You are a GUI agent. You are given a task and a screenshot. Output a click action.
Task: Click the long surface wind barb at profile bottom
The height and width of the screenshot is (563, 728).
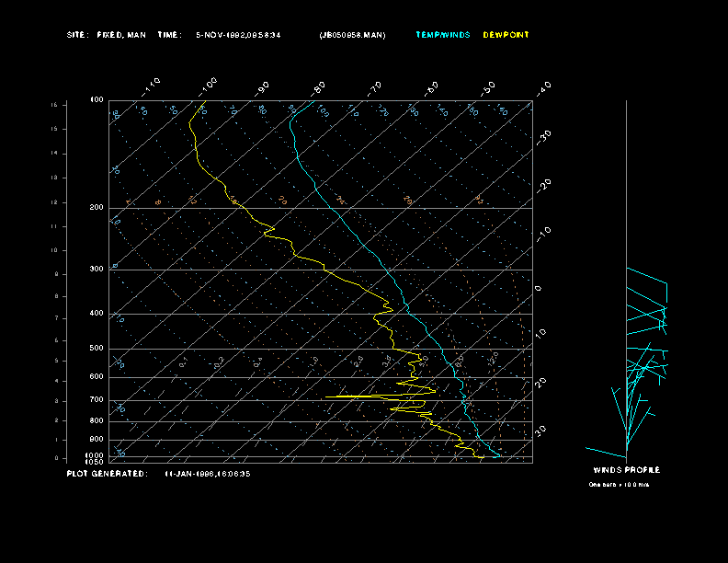[x=605, y=451]
